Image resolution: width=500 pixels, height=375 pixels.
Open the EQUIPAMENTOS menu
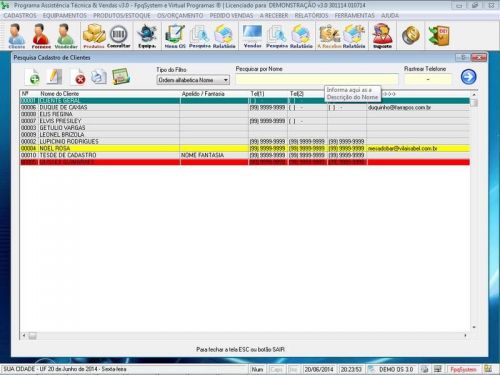65,16
